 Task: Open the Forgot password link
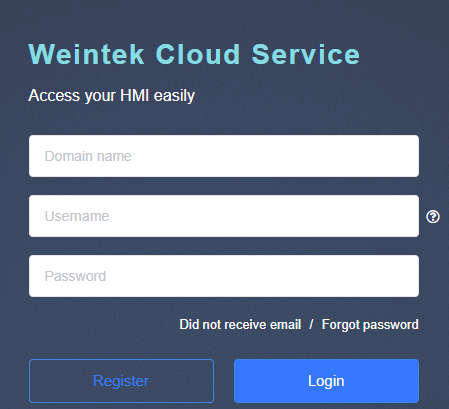click(x=370, y=325)
